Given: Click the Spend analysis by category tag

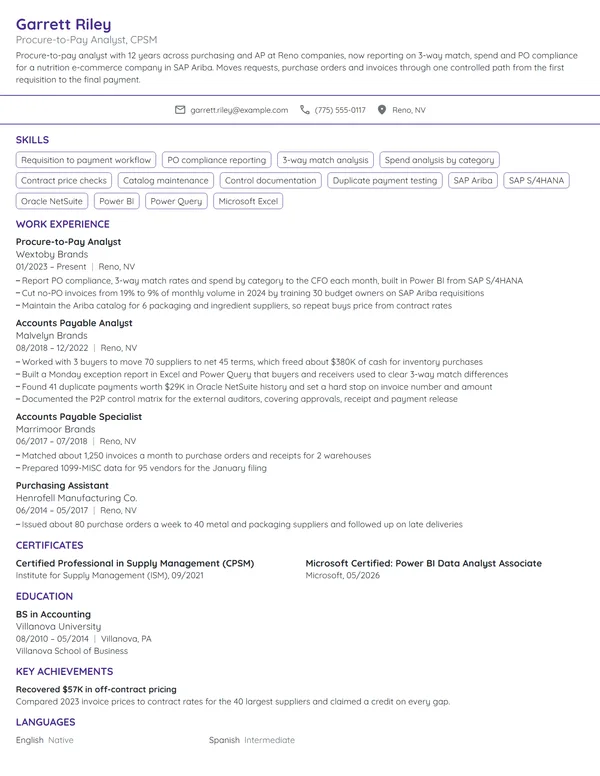Looking at the screenshot, I should pyautogui.click(x=440, y=160).
